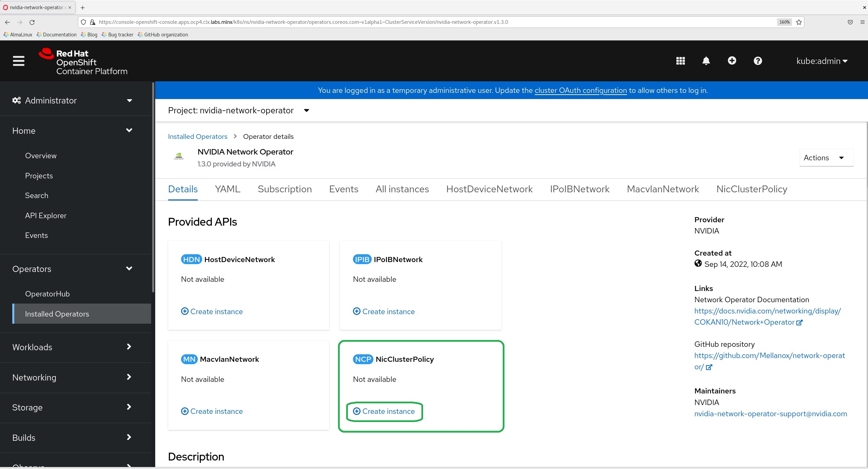
Task: Reload the page with the refresh icon
Action: point(32,22)
